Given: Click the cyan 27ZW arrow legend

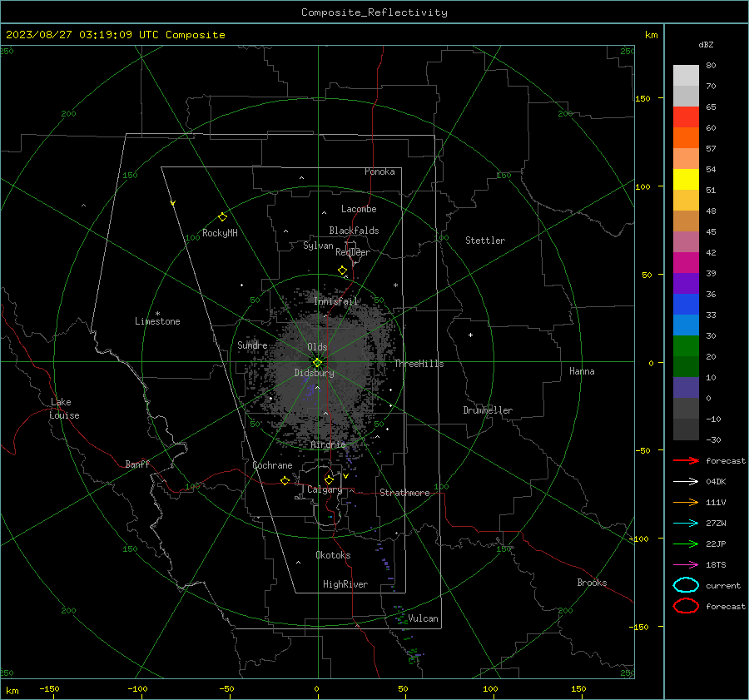Looking at the screenshot, I should coord(686,524).
